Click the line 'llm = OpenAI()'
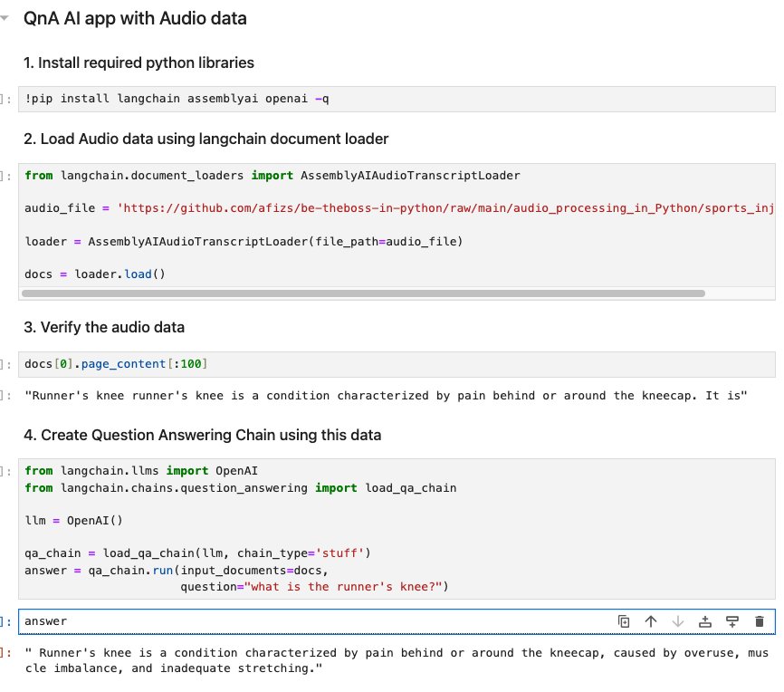Screen dimensions: 784x692 (x=73, y=521)
